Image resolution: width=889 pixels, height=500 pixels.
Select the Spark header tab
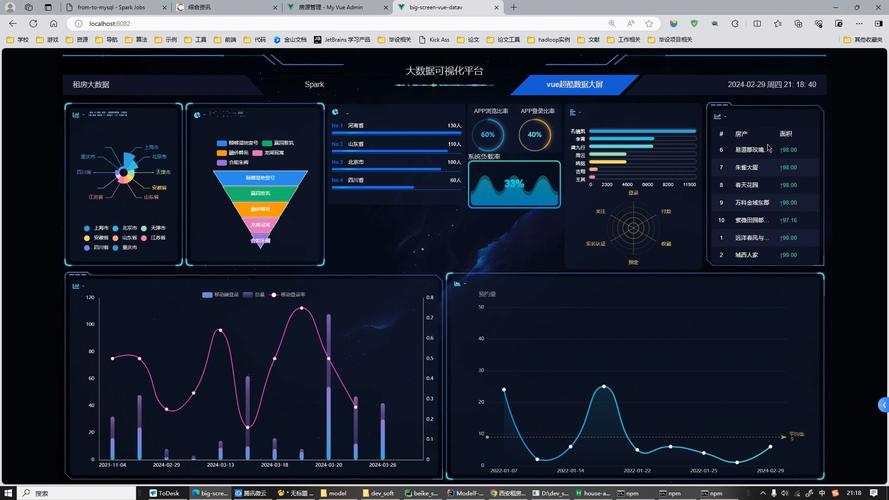314,84
